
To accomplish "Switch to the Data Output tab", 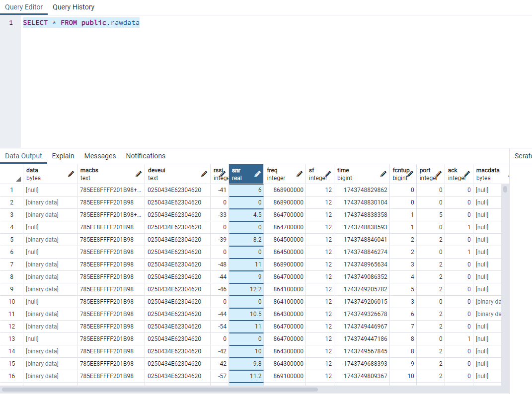I will (x=23, y=156).
